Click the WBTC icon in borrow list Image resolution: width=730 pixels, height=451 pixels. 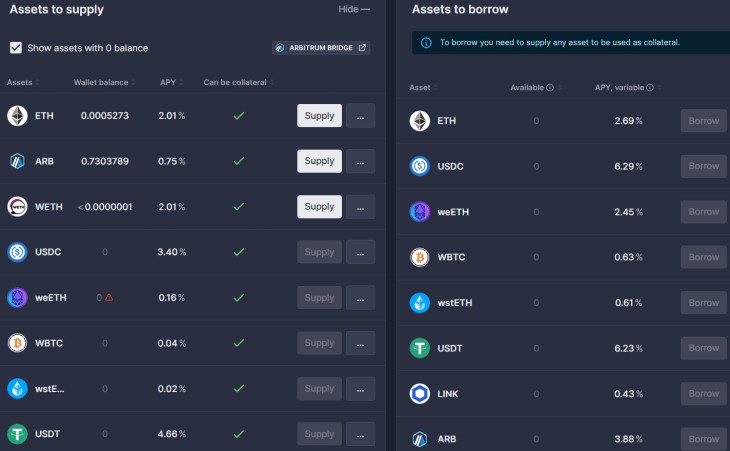[x=420, y=257]
